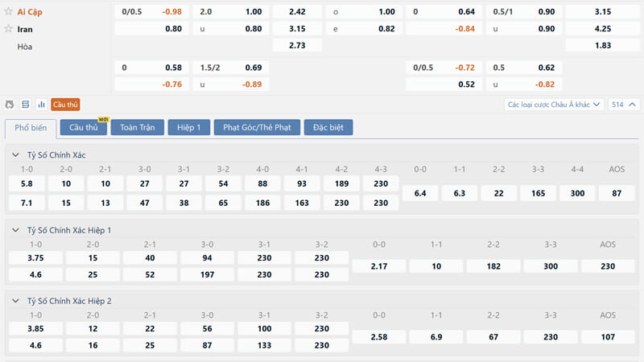The image size is (644, 362).
Task: Open the bookmaker icon next to the list view icon
Action: 9,105
